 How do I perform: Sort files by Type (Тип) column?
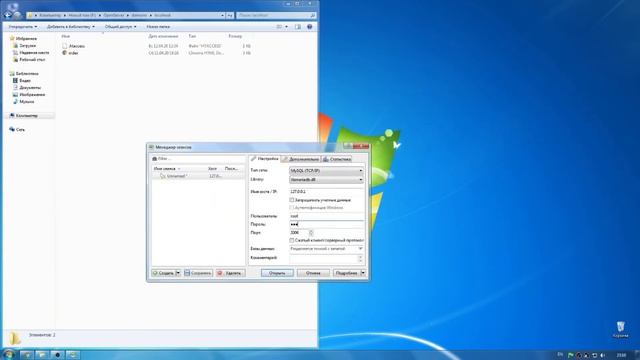click(x=192, y=36)
